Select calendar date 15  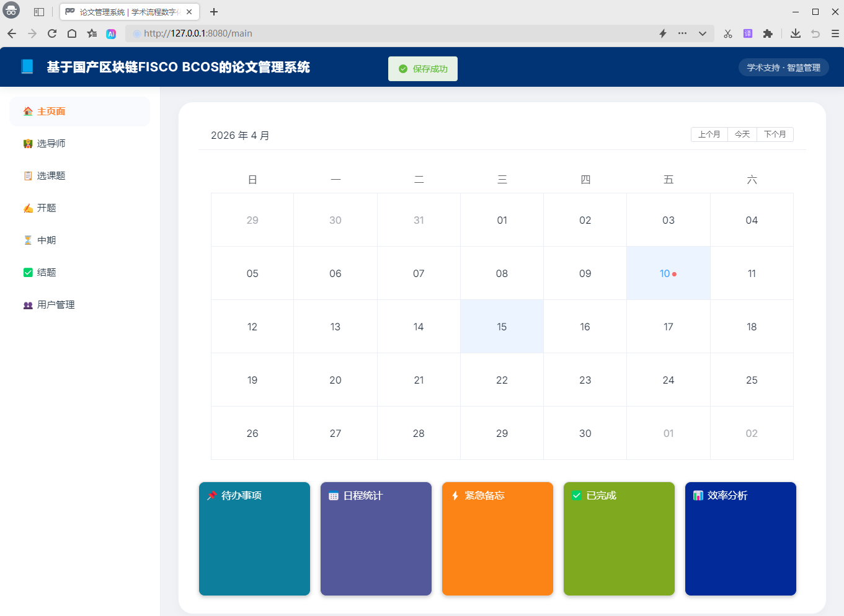click(x=502, y=327)
